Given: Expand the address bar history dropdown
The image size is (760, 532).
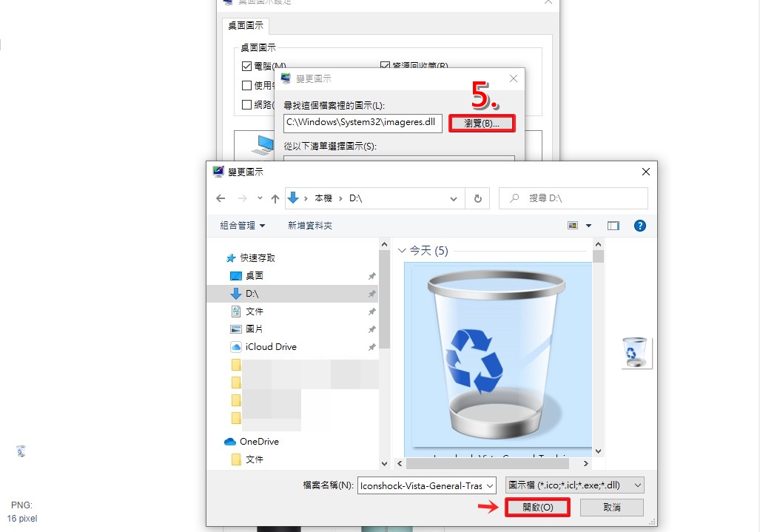Looking at the screenshot, I should click(x=453, y=198).
